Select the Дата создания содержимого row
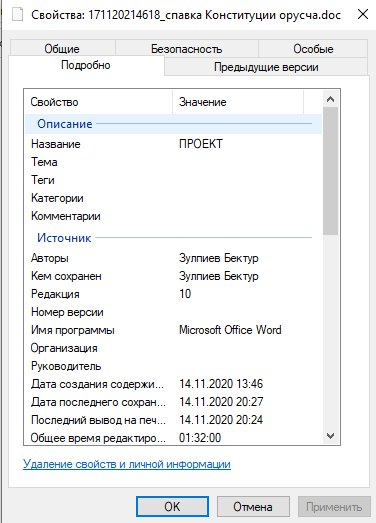The height and width of the screenshot is (523, 376). [173, 384]
